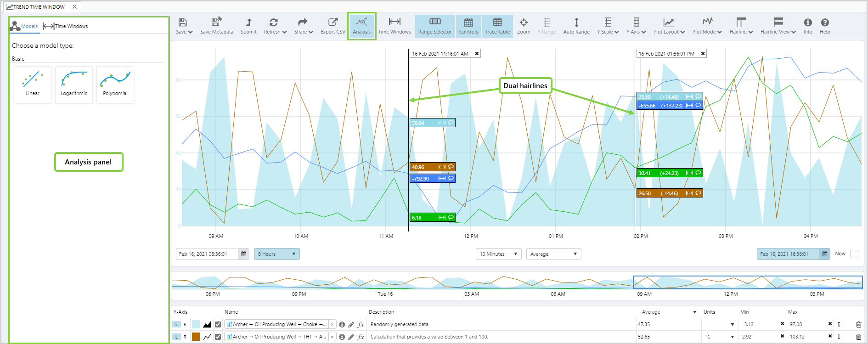Open the Average aggregation dropdown
This screenshot has height=344, width=868.
tap(553, 254)
